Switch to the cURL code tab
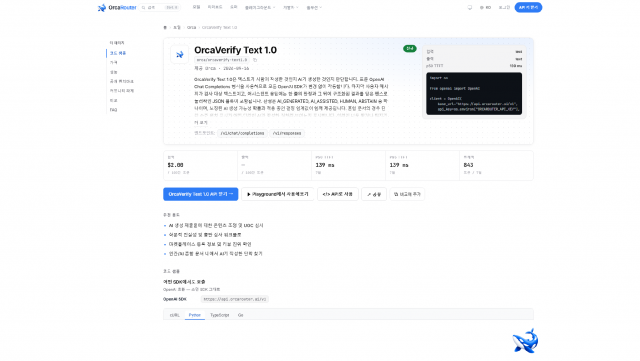The height and width of the screenshot is (361, 640). tap(175, 315)
